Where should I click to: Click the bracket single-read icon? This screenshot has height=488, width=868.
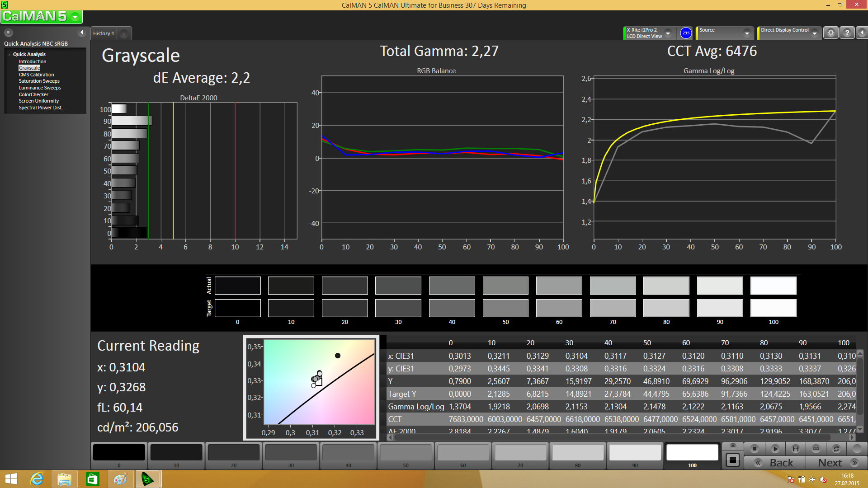(x=796, y=449)
